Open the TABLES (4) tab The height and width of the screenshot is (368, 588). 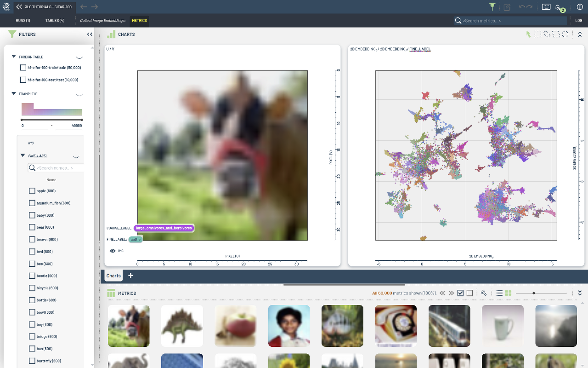(x=55, y=21)
